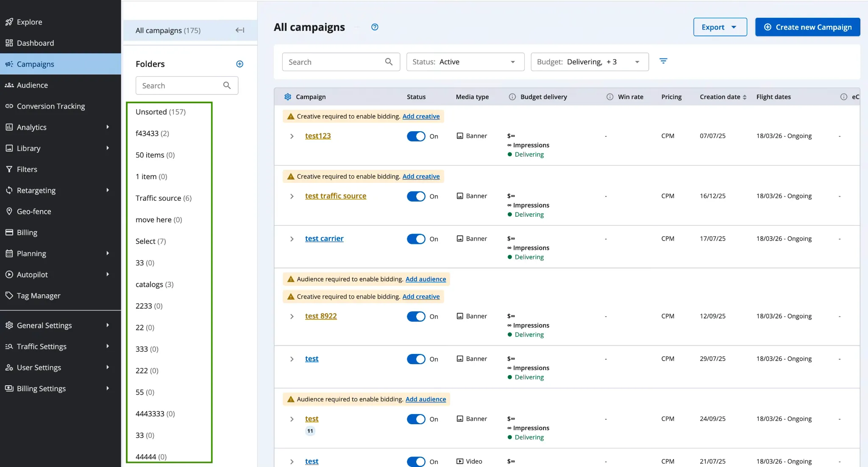Click the eCPM column info icon
Image resolution: width=868 pixels, height=467 pixels.
pos(843,97)
